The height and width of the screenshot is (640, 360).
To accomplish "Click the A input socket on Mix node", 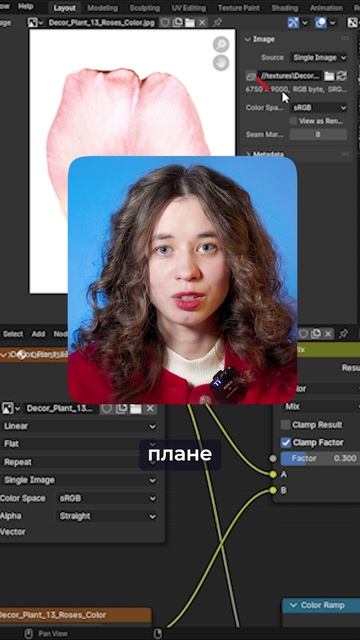I will (273, 474).
